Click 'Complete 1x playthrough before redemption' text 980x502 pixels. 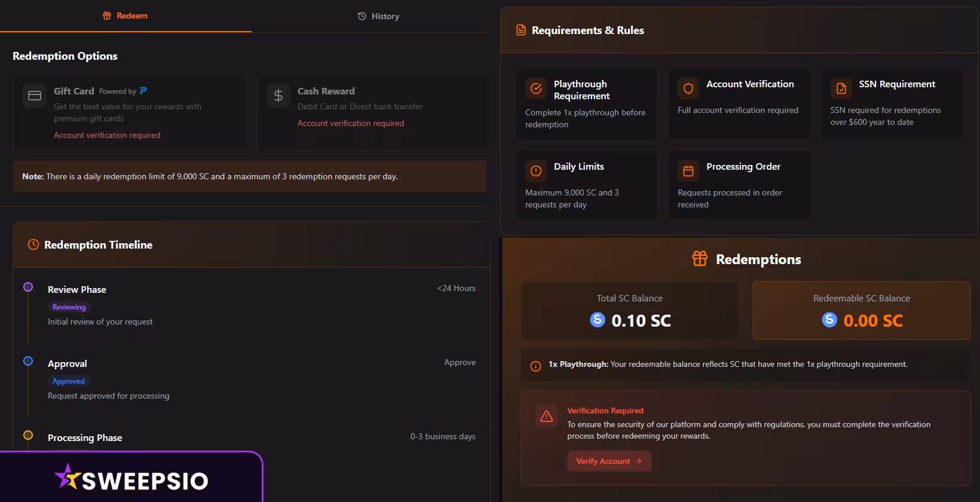point(586,118)
